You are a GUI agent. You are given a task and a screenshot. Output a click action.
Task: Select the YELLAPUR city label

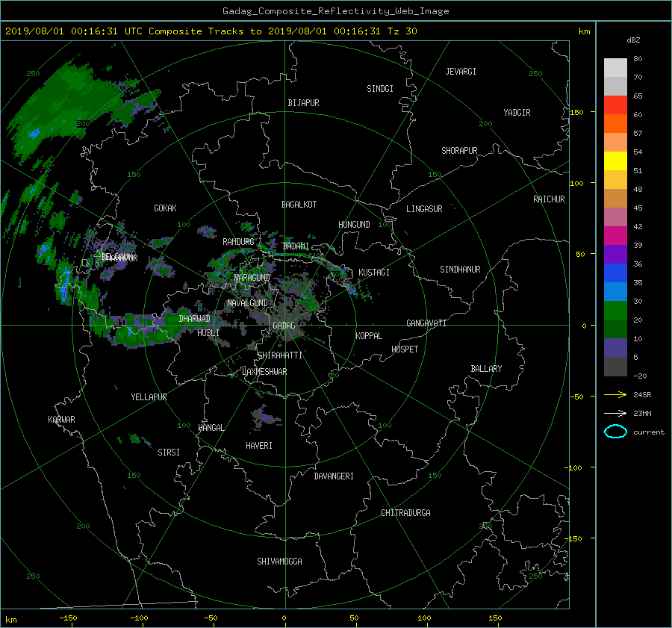click(x=149, y=397)
